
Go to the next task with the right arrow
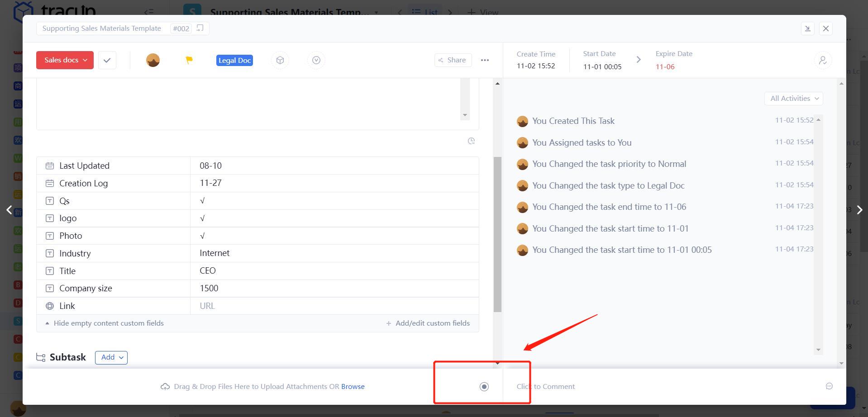coord(859,209)
